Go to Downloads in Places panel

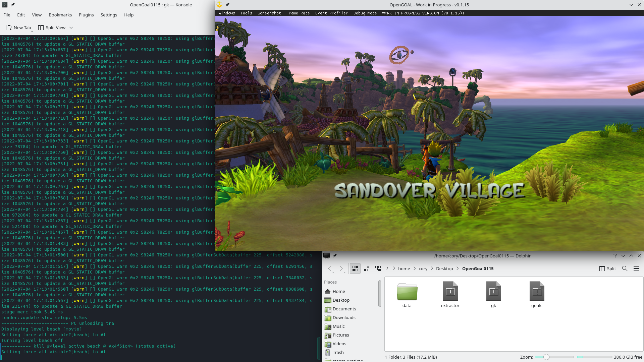pyautogui.click(x=344, y=317)
